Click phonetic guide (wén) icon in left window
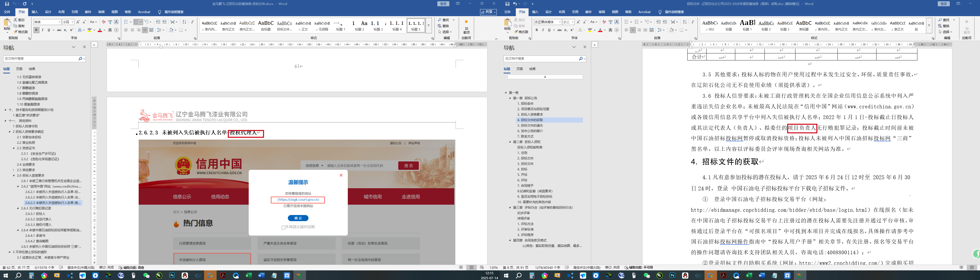980x280 pixels. 110,22
